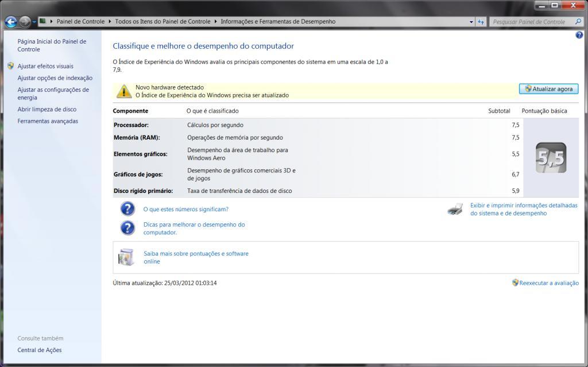Image resolution: width=588 pixels, height=367 pixels.
Task: Open Saiba mais sobre pontuações e software online
Action: coord(196,257)
